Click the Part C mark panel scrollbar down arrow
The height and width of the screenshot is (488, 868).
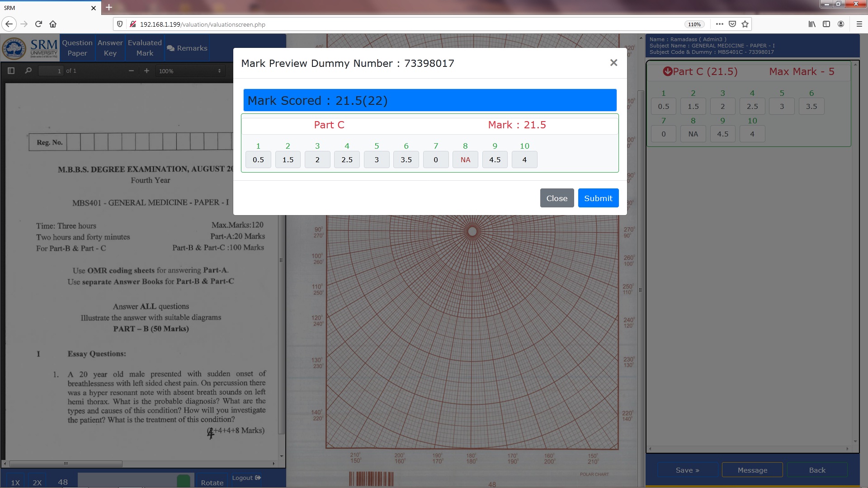click(x=855, y=441)
